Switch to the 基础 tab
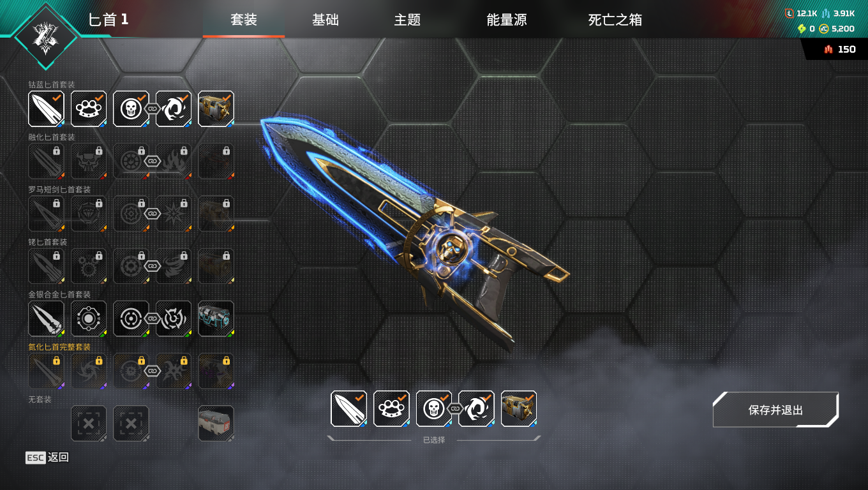This screenshot has height=490, width=868. (325, 20)
